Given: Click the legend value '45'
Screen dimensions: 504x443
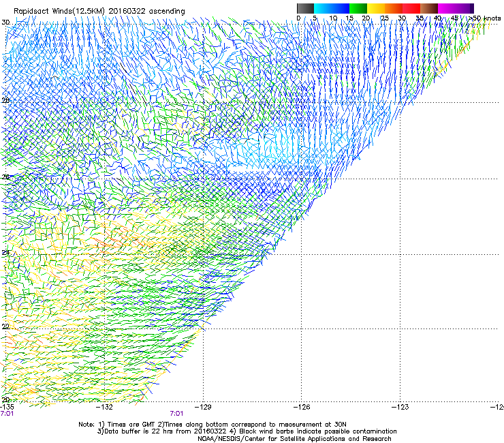Looking at the screenshot, I should tap(454, 18).
